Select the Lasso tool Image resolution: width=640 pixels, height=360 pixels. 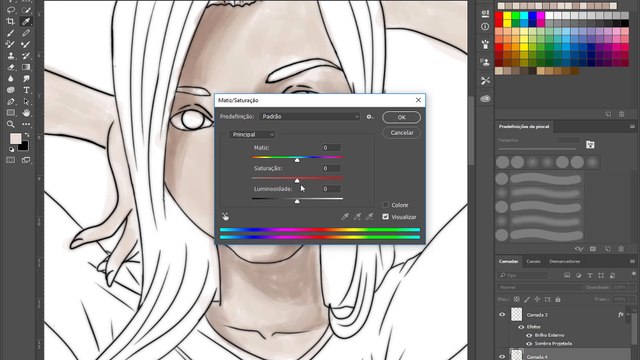pyautogui.click(x=11, y=10)
